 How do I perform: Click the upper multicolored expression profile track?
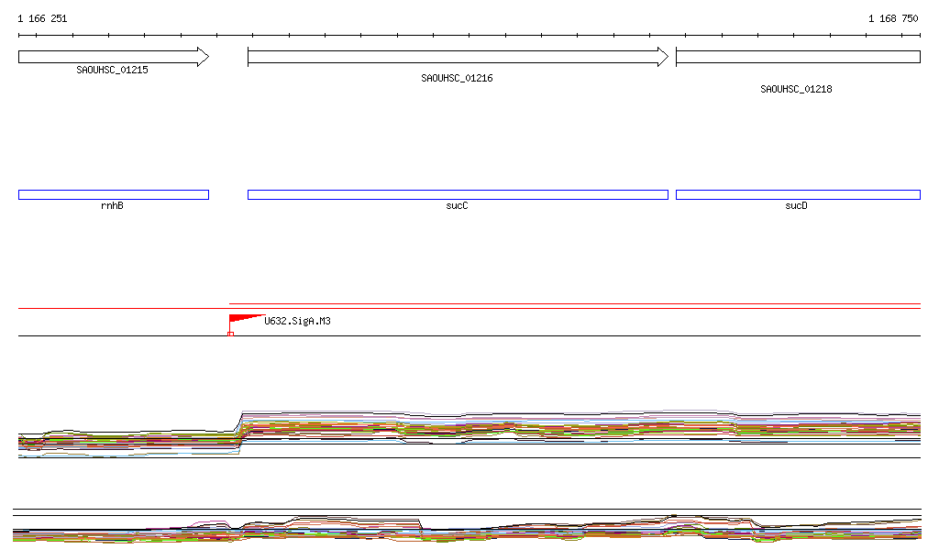(x=550, y=426)
